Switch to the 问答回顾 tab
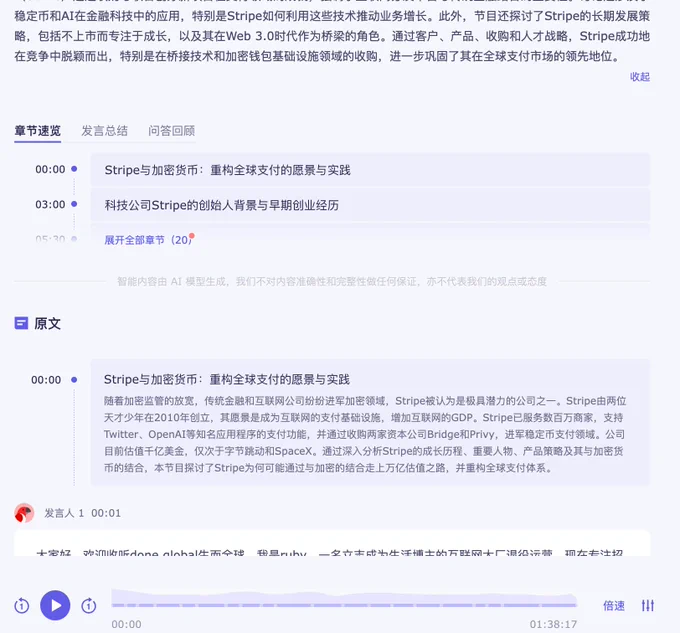Screen dimensions: 680x633 [x=172, y=131]
